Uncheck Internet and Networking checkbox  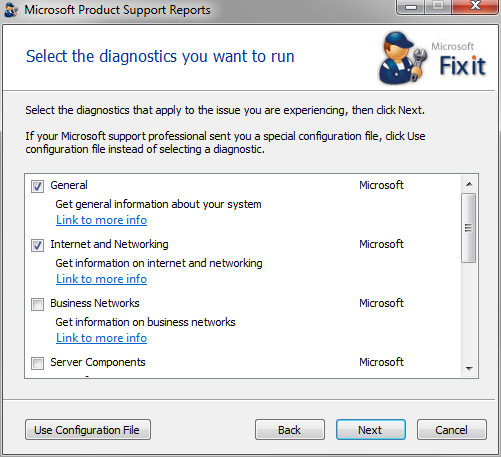tap(37, 245)
